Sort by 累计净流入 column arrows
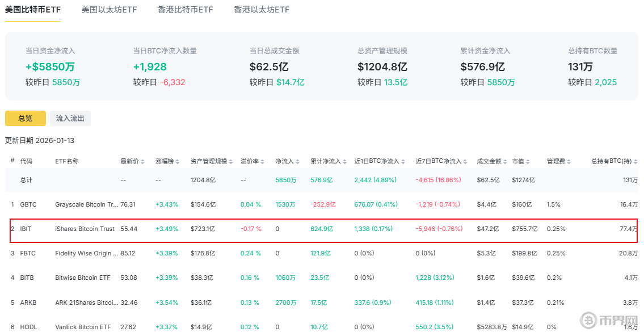The image size is (644, 336). pyautogui.click(x=344, y=162)
